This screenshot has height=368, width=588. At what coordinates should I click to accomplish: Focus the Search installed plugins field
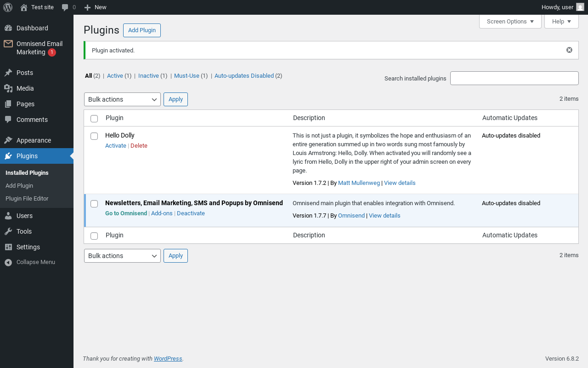tap(514, 78)
